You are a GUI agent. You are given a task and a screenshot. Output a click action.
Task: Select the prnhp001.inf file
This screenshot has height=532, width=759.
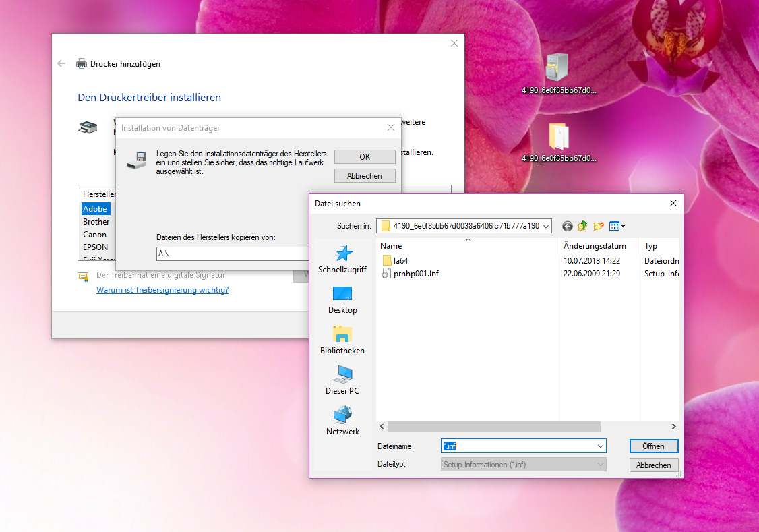(415, 273)
